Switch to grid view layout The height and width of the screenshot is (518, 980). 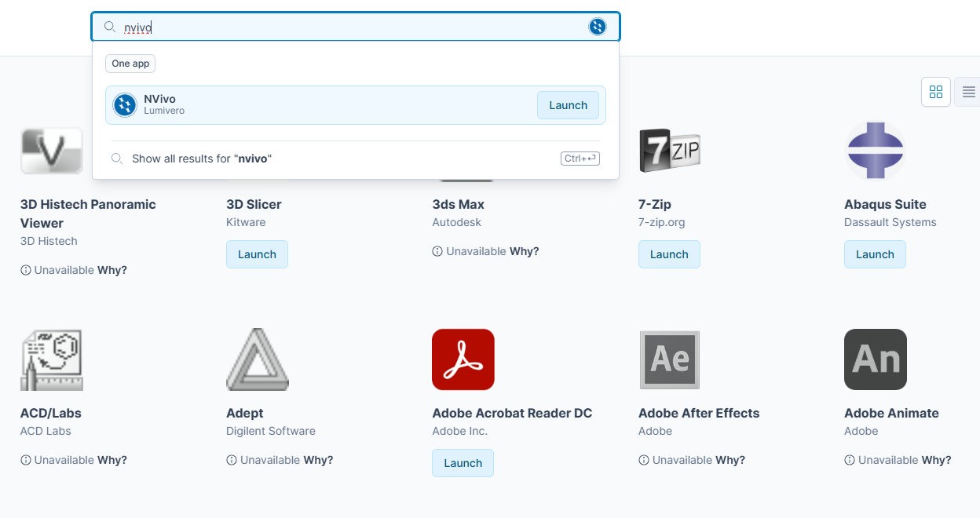(935, 92)
